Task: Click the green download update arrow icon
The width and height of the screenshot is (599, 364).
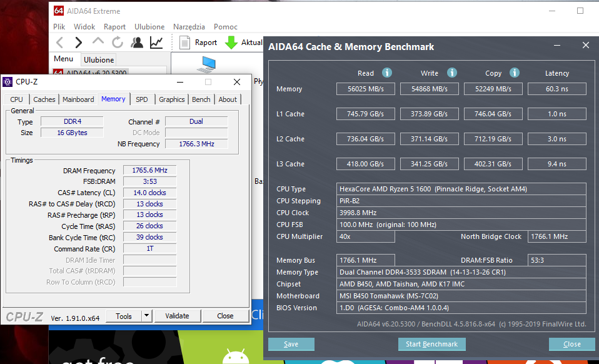Action: (231, 43)
